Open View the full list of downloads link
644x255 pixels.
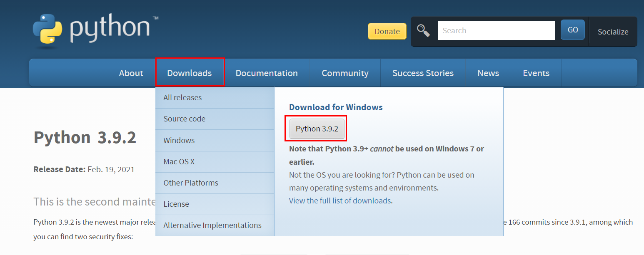coord(340,201)
